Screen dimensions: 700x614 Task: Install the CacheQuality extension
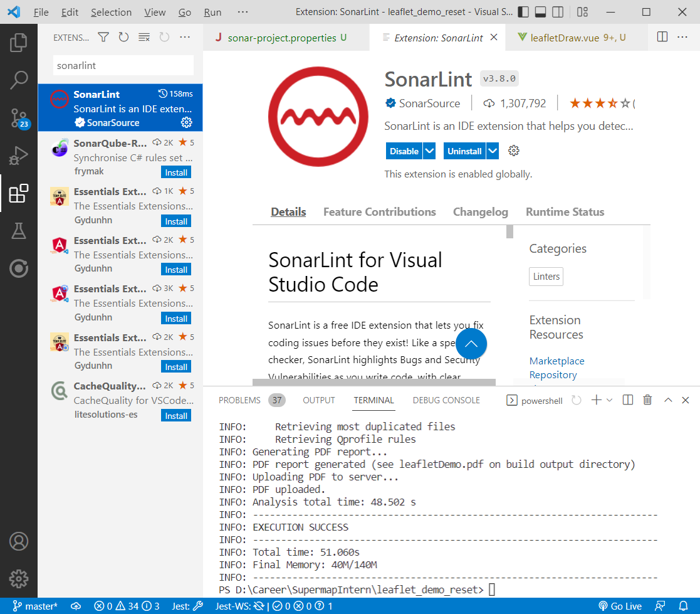tap(176, 416)
